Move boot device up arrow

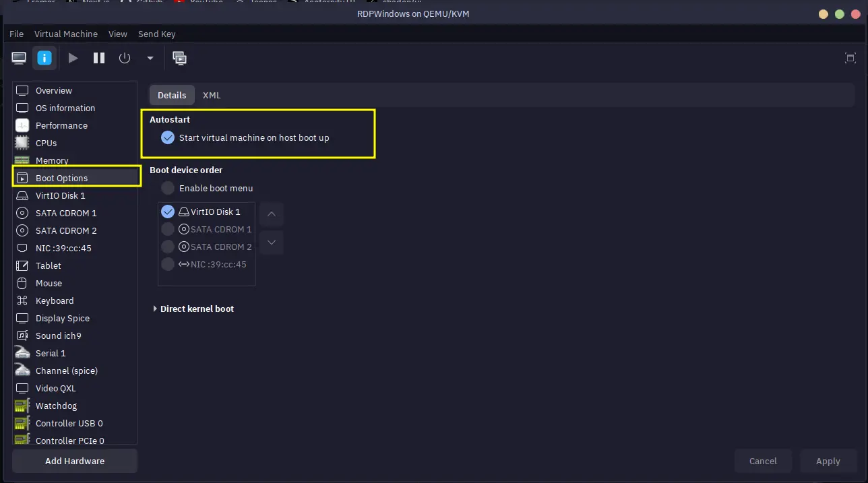pyautogui.click(x=272, y=214)
